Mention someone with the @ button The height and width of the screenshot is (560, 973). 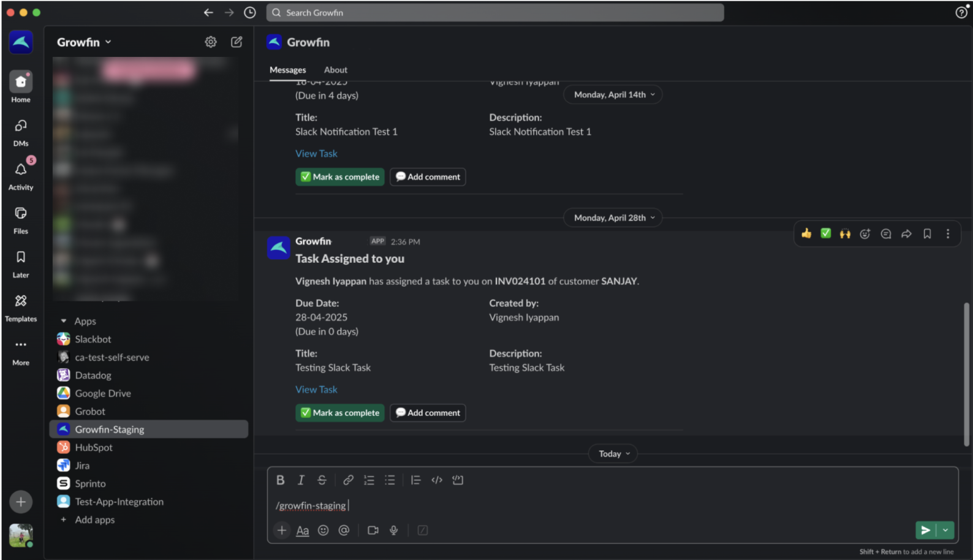tap(344, 530)
